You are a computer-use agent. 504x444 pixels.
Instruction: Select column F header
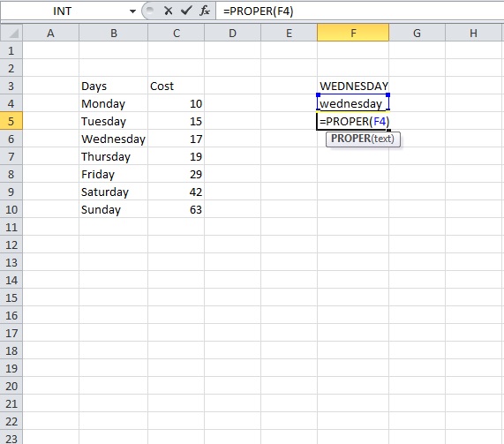click(353, 33)
